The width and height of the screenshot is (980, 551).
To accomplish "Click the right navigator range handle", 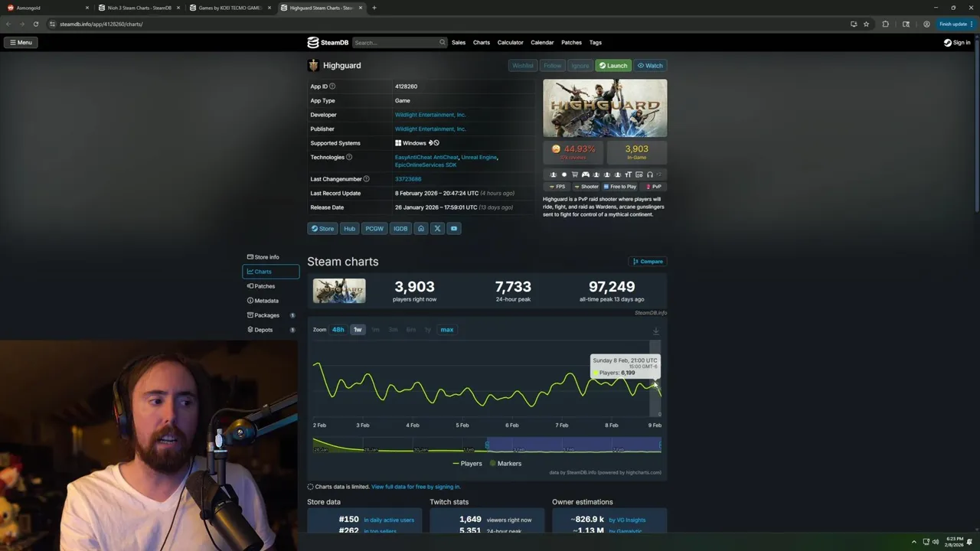I will 660,445.
